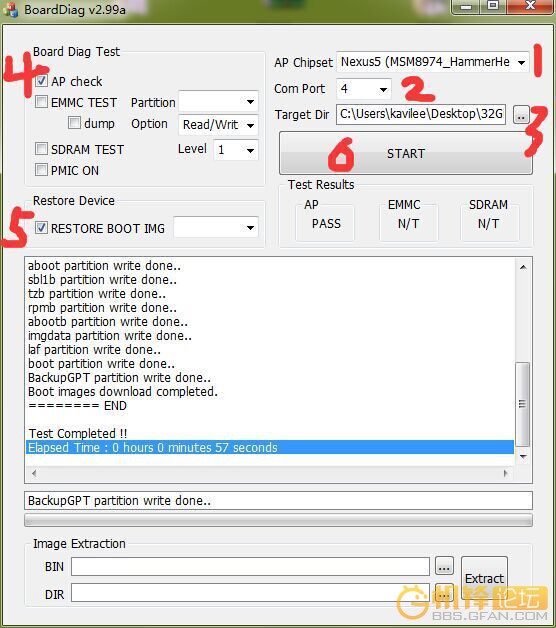Viewport: 556px width, 628px height.
Task: Select 'boot partition write done..' log line
Action: (x=101, y=364)
